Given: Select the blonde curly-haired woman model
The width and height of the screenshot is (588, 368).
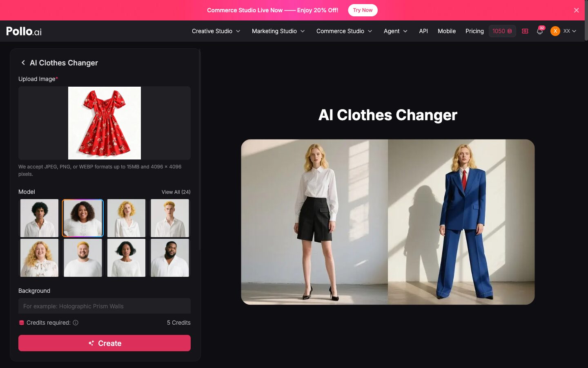Looking at the screenshot, I should pos(126,218).
